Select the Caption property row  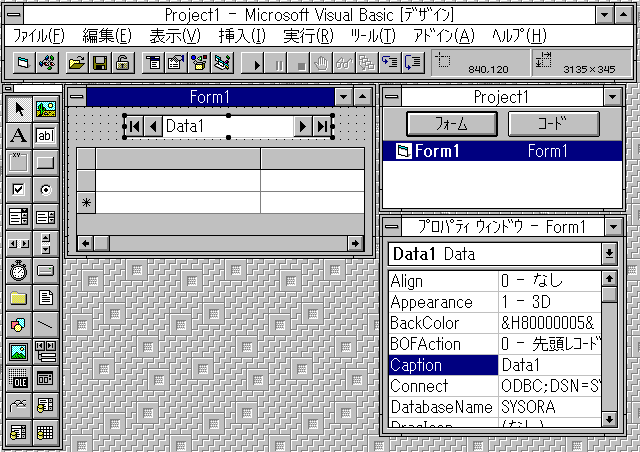(495, 365)
